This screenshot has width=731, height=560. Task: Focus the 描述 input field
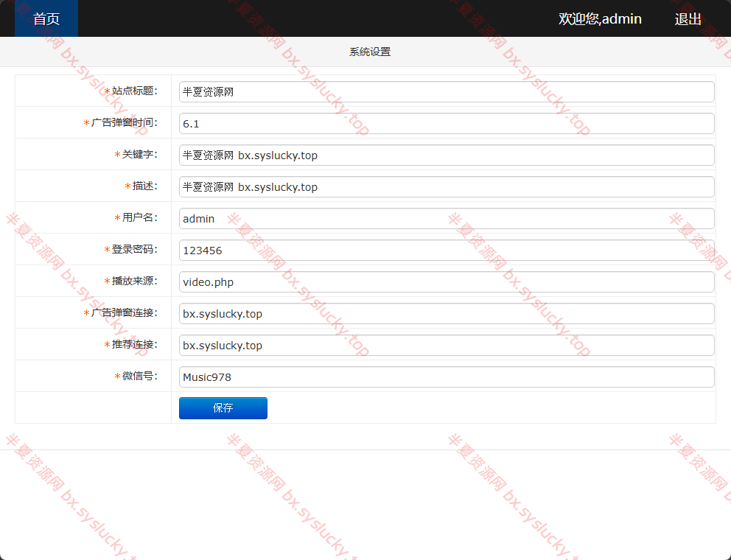[447, 187]
